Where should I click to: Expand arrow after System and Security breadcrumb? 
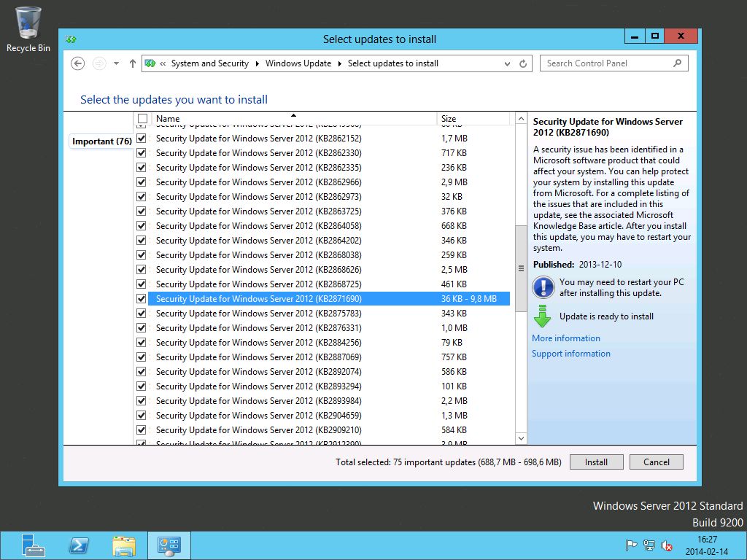258,64
